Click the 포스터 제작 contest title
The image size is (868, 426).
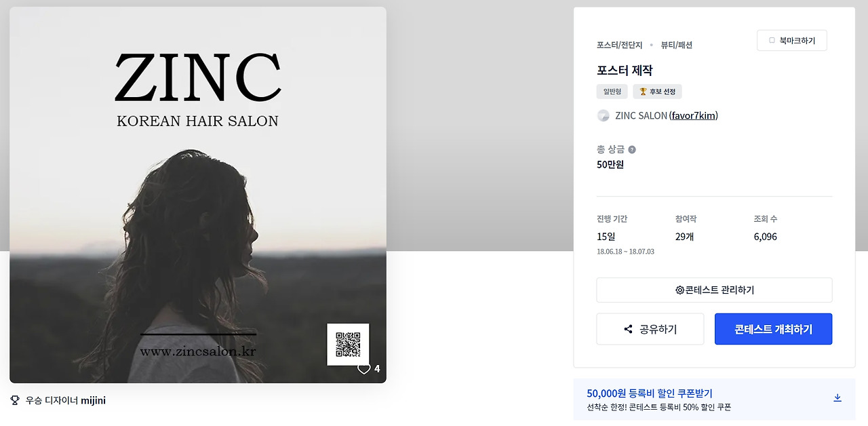pyautogui.click(x=625, y=71)
